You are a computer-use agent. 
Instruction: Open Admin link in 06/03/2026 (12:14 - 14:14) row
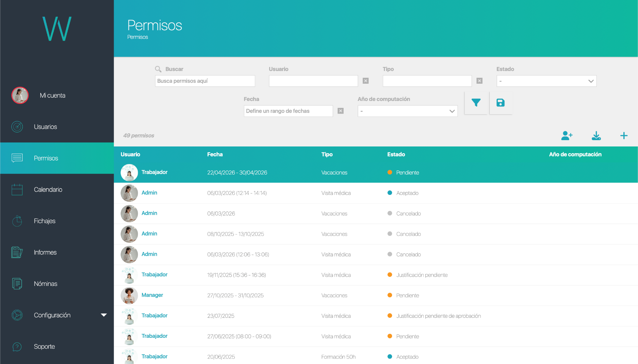149,193
